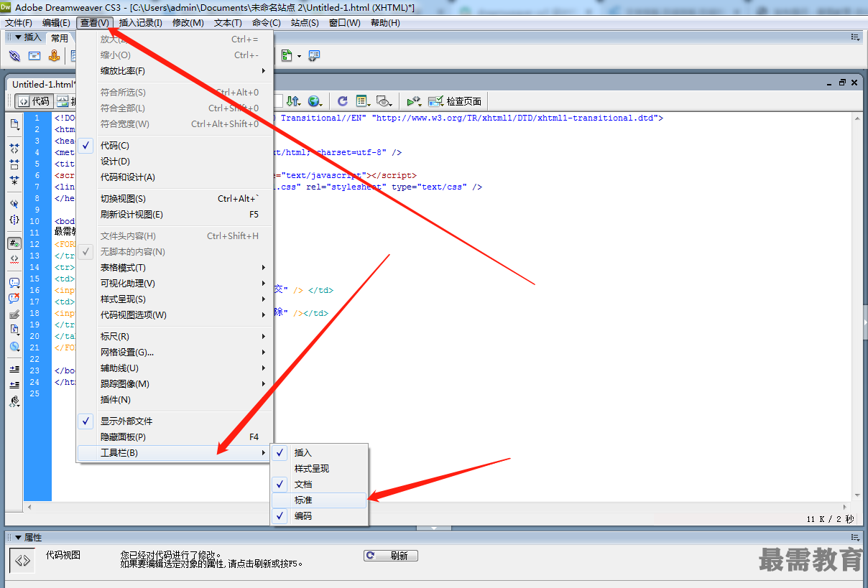Screen dimensions: 868x588
Task: Click the 代码 view button
Action: click(x=34, y=101)
